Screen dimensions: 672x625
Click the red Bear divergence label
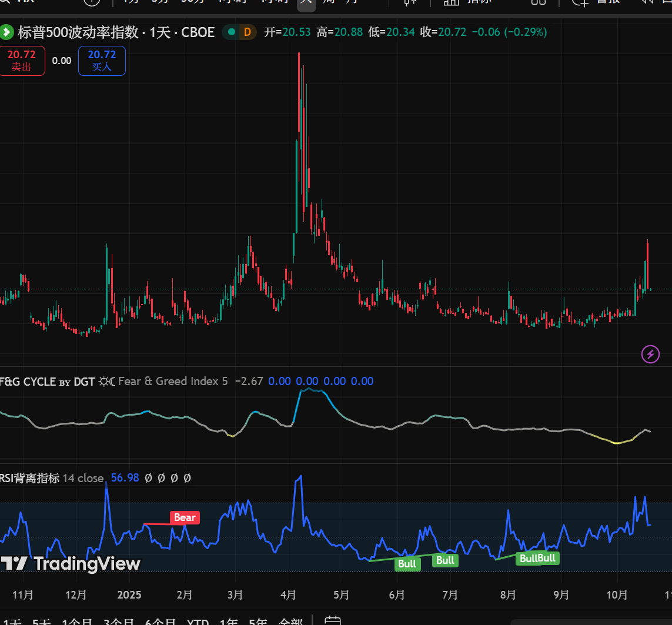point(185,517)
